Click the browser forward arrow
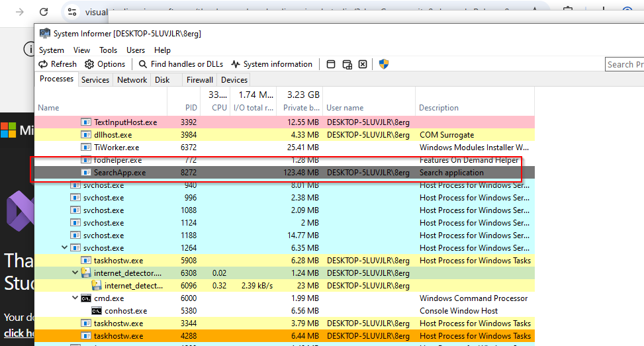Screen dimensions: 644x346 click(x=19, y=12)
